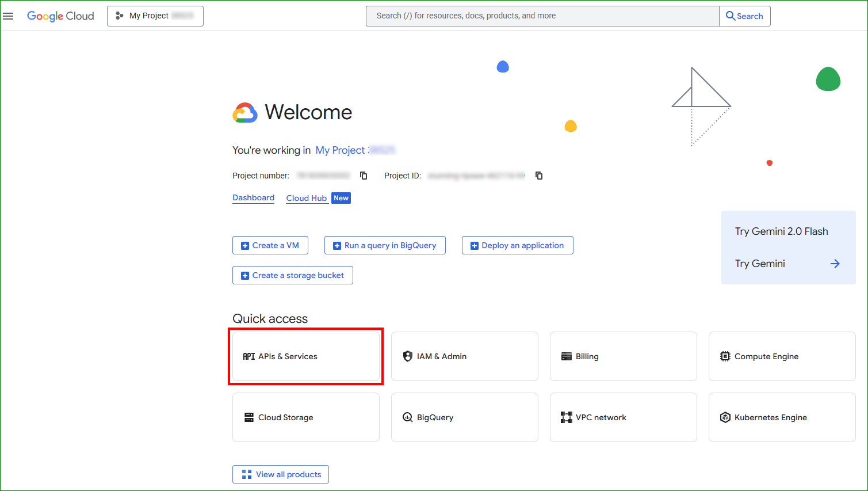Screen dimensions: 868x491
Task: Open the Compute Engine card
Action: [782, 356]
